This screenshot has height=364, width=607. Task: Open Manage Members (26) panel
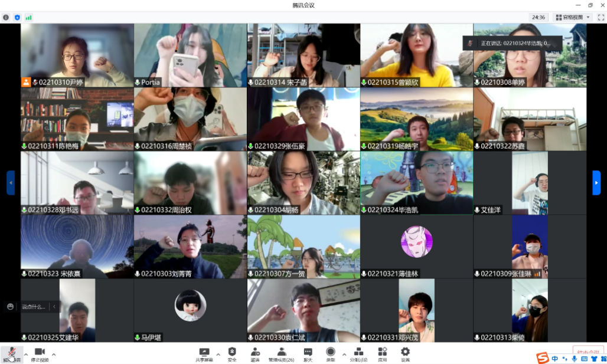pos(281,353)
